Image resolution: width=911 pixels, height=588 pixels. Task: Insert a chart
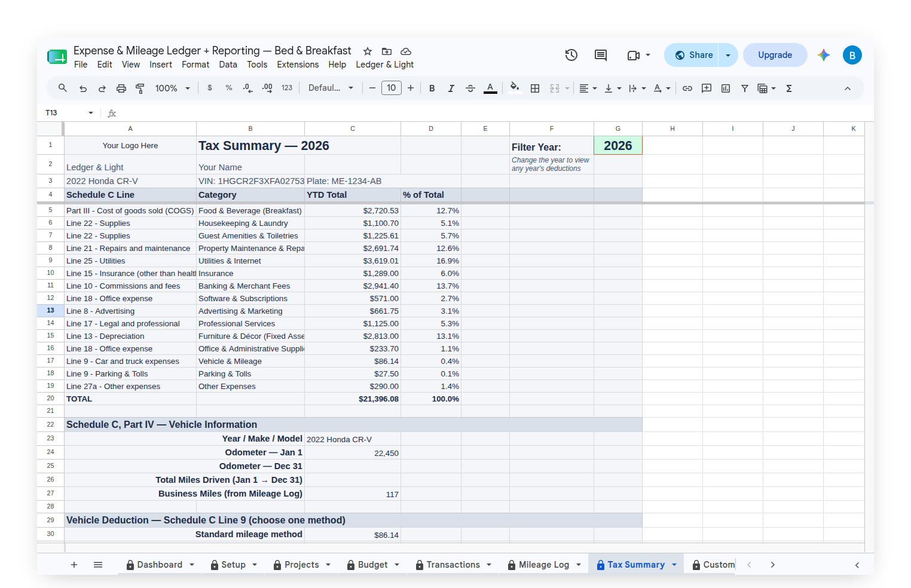pos(726,88)
